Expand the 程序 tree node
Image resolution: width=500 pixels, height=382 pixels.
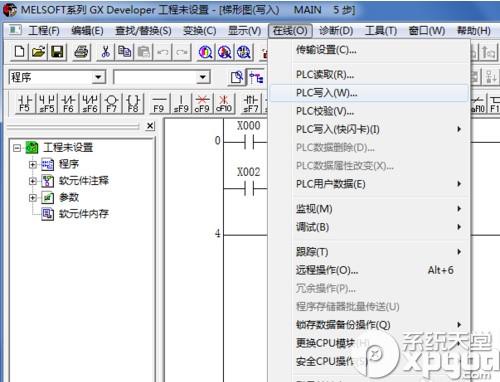pos(32,164)
